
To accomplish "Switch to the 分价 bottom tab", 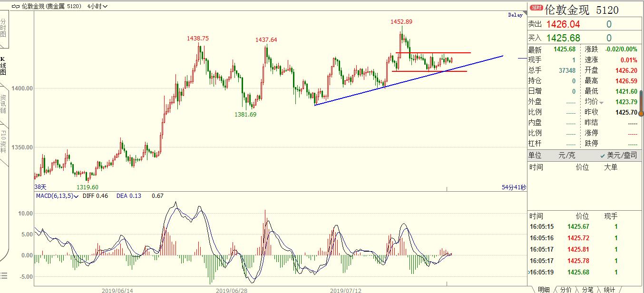I will [x=565, y=289].
